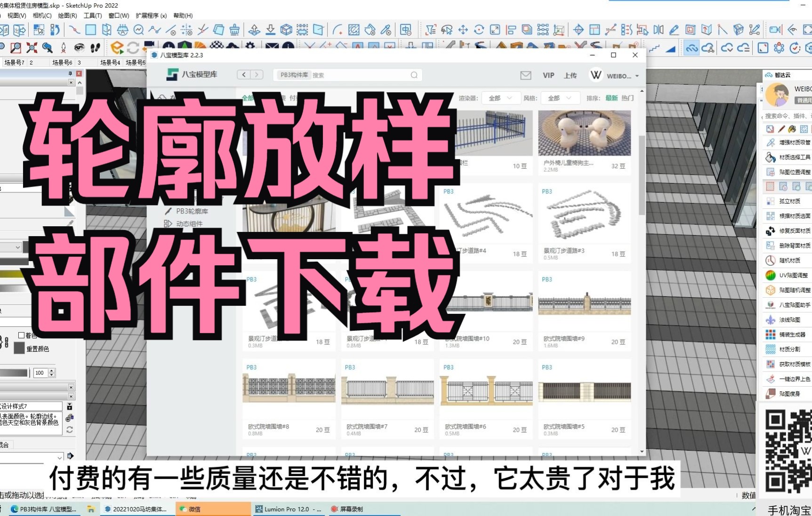The height and width of the screenshot is (516, 812).
Task: Click the PB3构件库 search field
Action: pos(348,75)
